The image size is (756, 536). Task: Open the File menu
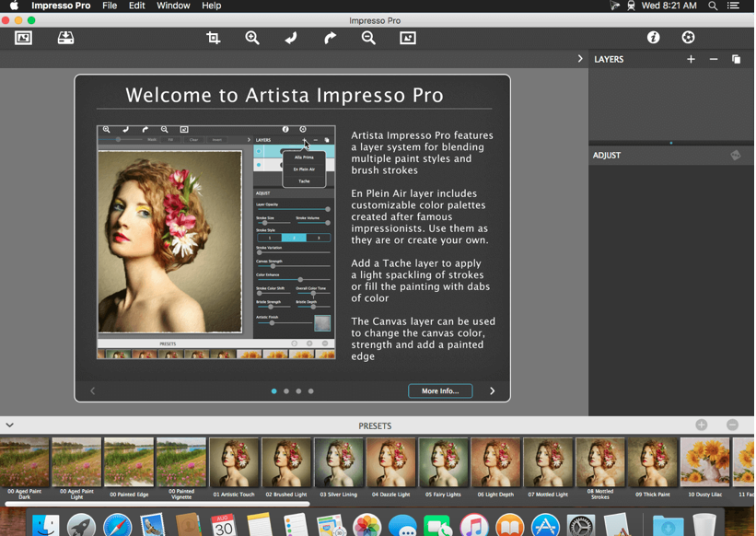110,6
